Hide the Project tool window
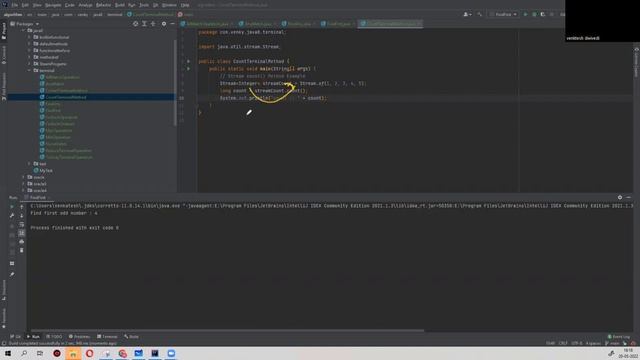The width and height of the screenshot is (640, 360). pos(172,24)
